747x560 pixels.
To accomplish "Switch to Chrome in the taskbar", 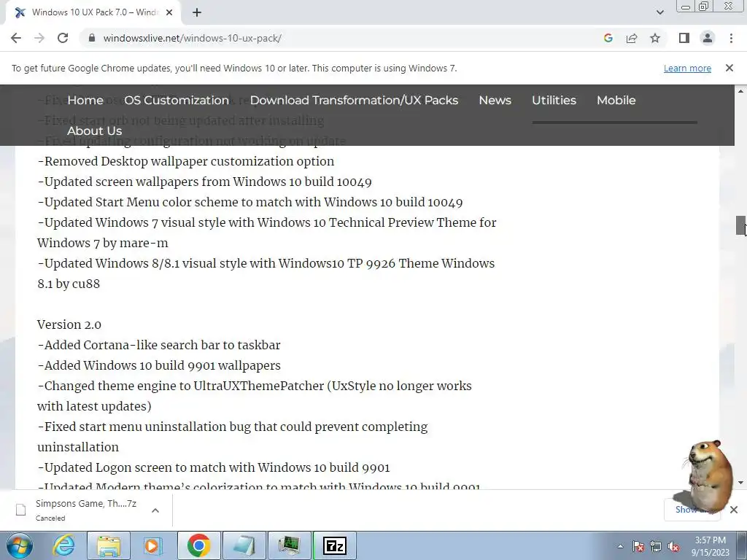I will click(198, 545).
